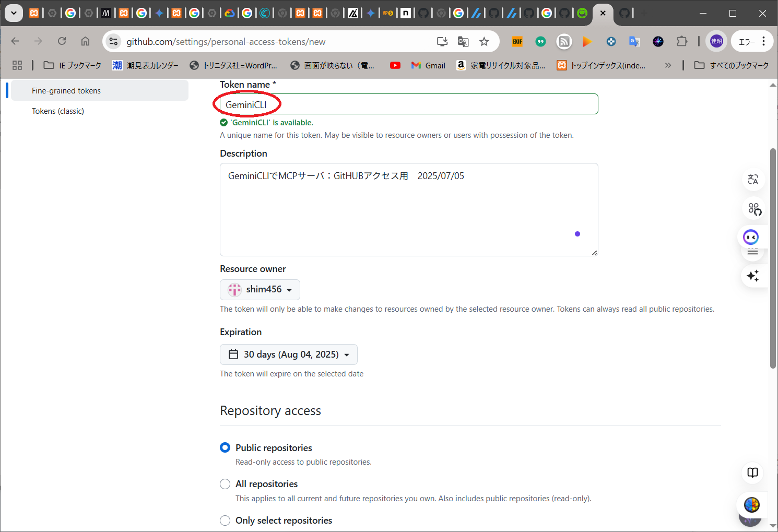Reload the page with the refresh icon
Viewport: 778px width, 532px height.
[x=62, y=41]
